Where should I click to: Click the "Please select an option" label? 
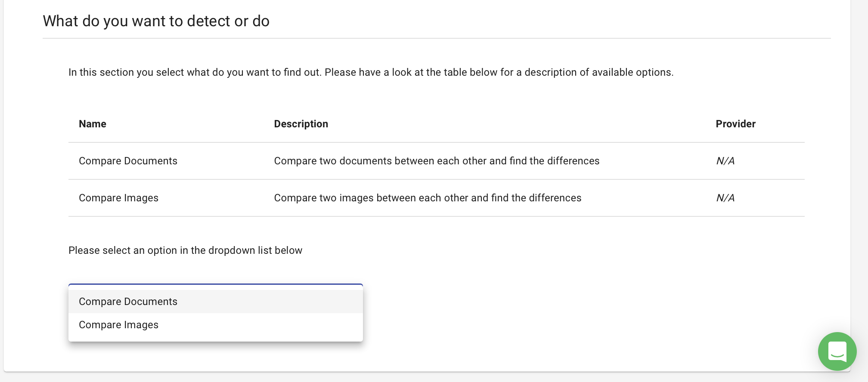point(185,250)
